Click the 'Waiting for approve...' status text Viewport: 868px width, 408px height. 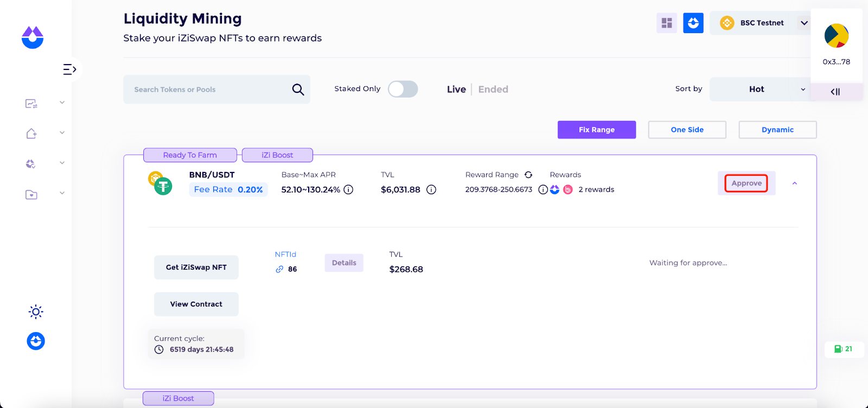pyautogui.click(x=688, y=263)
